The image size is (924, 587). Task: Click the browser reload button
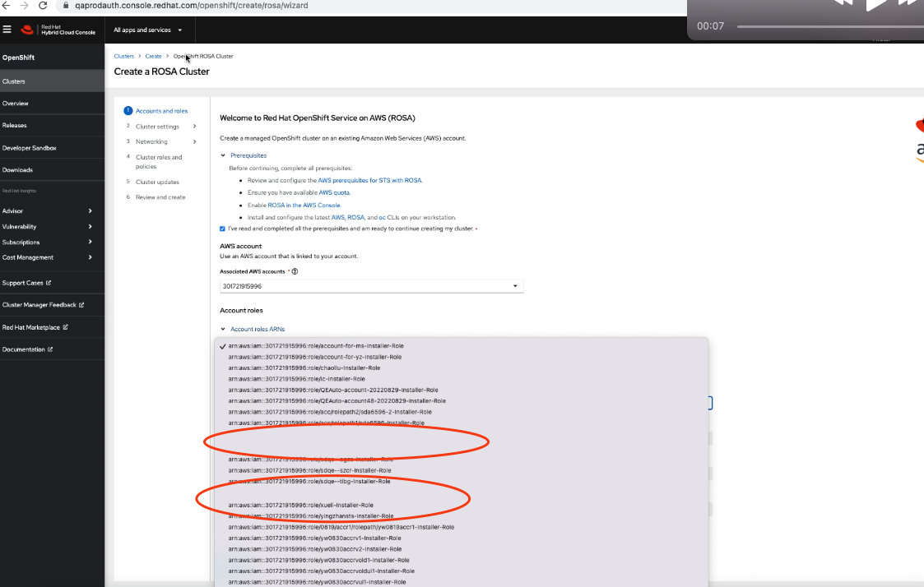43,5
